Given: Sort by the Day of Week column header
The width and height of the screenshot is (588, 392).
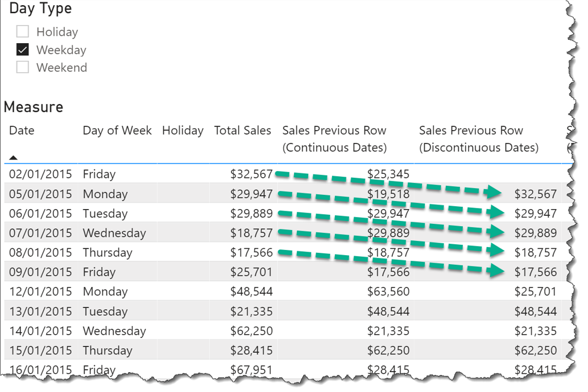Looking at the screenshot, I should 117,131.
